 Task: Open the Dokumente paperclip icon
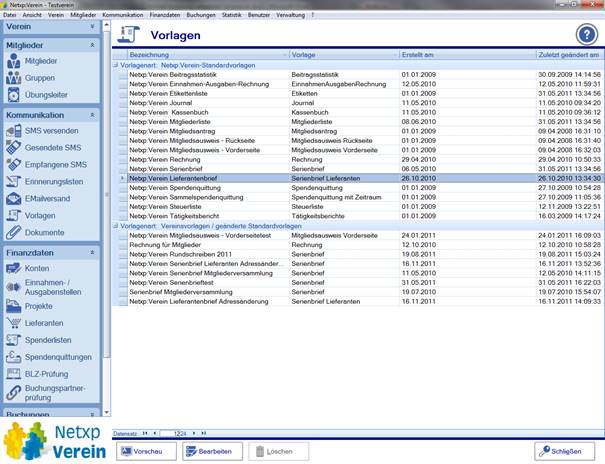pyautogui.click(x=14, y=233)
